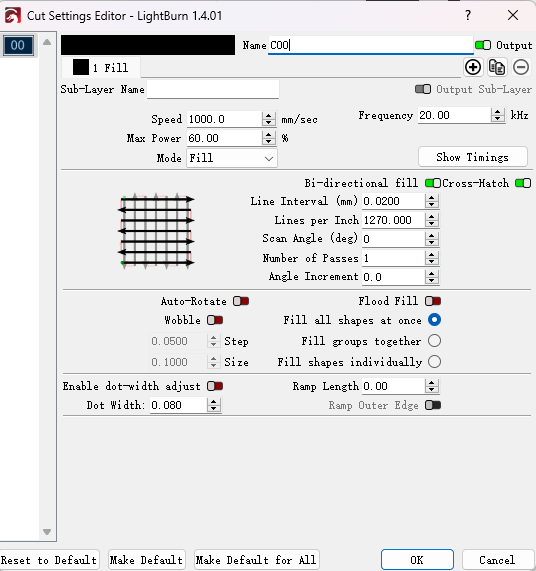Image resolution: width=536 pixels, height=571 pixels.
Task: Click the Make Default button
Action: coord(147,560)
